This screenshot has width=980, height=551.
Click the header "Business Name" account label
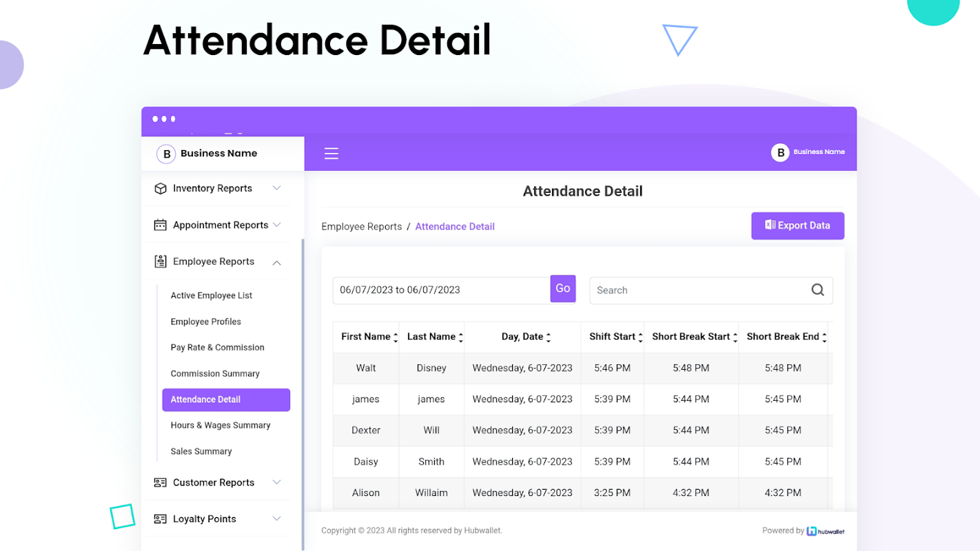pos(819,152)
